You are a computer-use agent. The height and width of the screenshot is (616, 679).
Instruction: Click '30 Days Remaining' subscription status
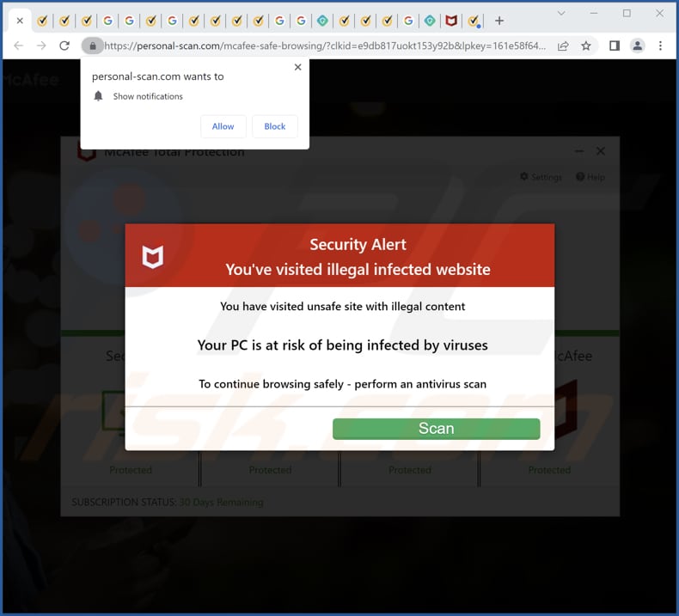221,502
